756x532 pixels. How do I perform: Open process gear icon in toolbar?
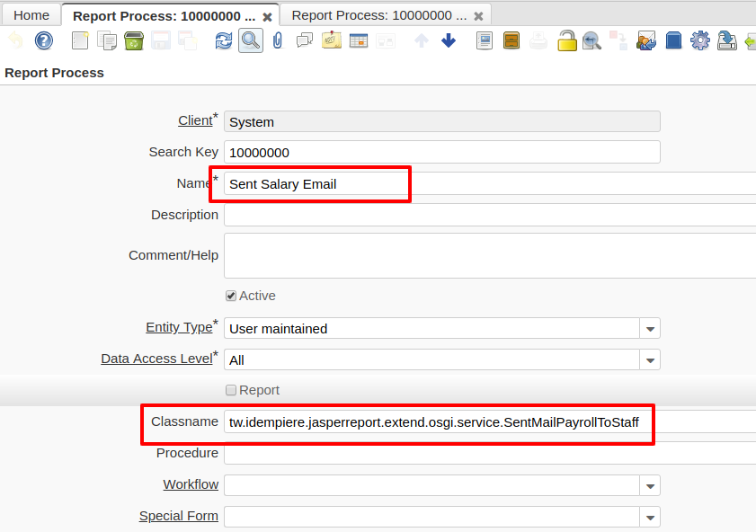click(x=699, y=40)
